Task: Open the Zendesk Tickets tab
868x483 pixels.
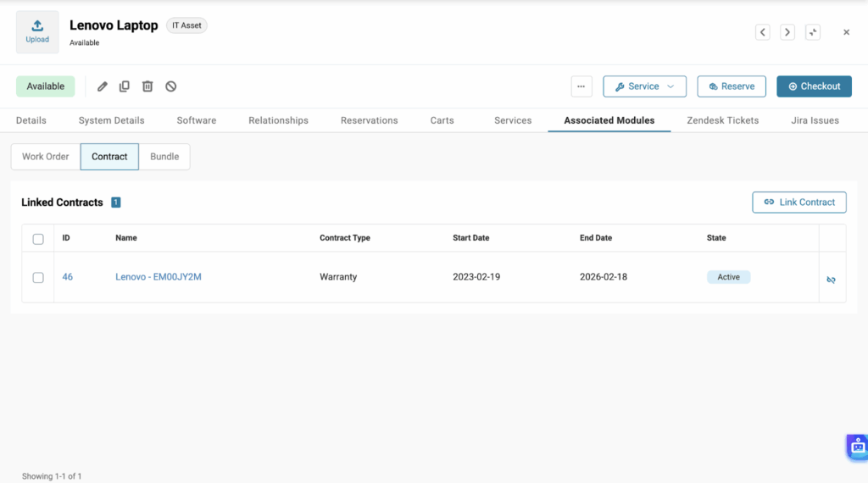Action: [x=722, y=120]
